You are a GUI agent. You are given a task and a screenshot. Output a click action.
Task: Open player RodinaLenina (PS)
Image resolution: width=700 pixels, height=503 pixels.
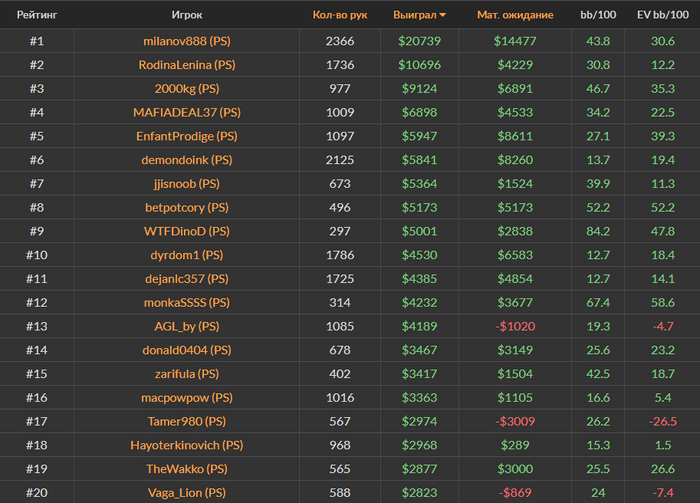point(187,65)
